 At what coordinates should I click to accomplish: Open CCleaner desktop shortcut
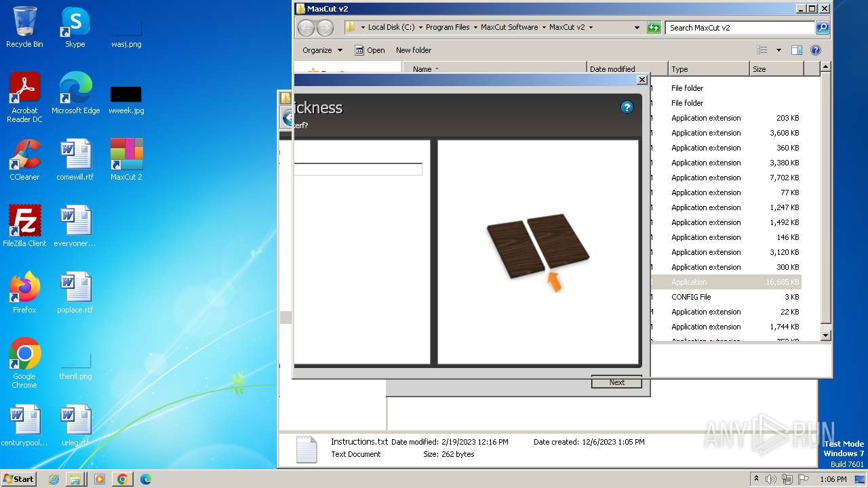24,160
